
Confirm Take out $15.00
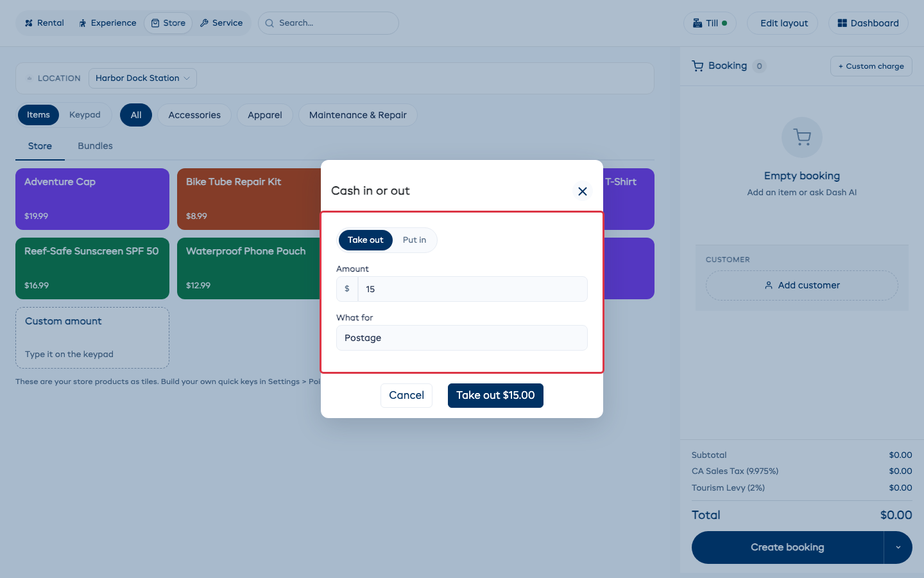coord(495,396)
